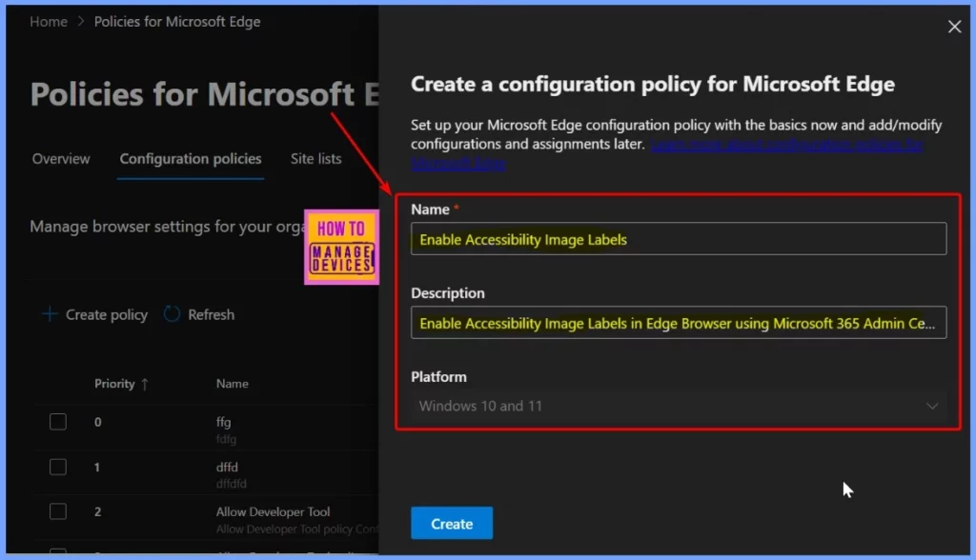
Task: Tick the Allow Developer Tool checkbox
Action: pyautogui.click(x=58, y=511)
